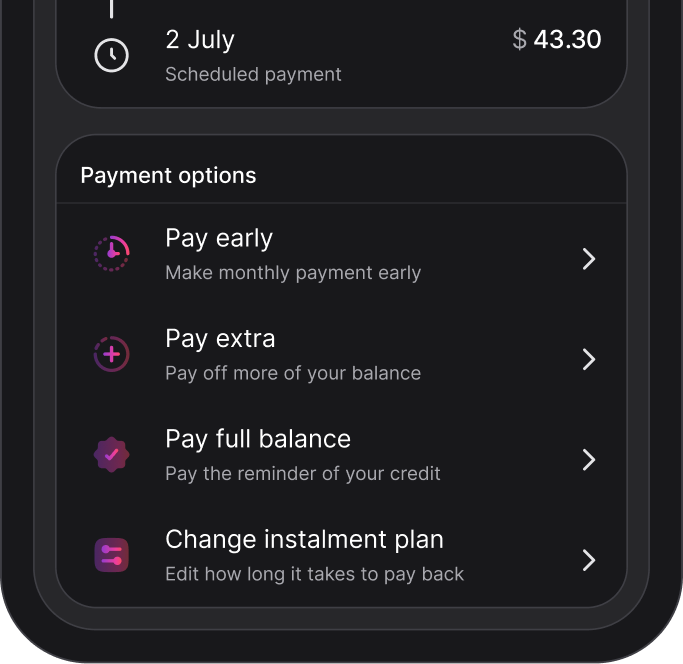This screenshot has height=664, width=683.
Task: Open the 2 July scheduled payment date
Action: [x=200, y=40]
